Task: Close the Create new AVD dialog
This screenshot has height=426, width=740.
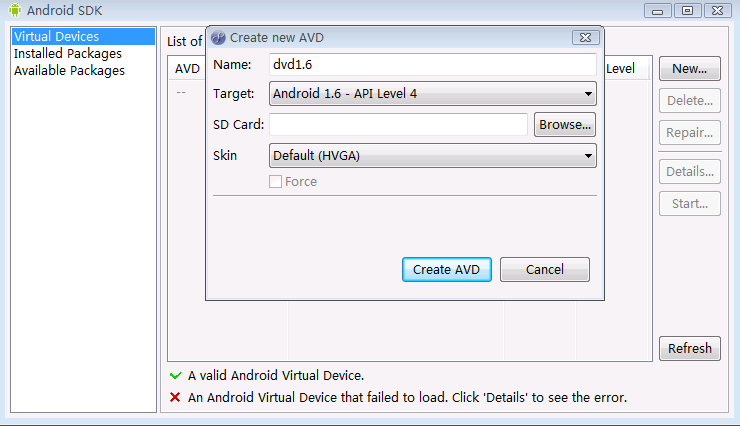Action: click(x=585, y=38)
